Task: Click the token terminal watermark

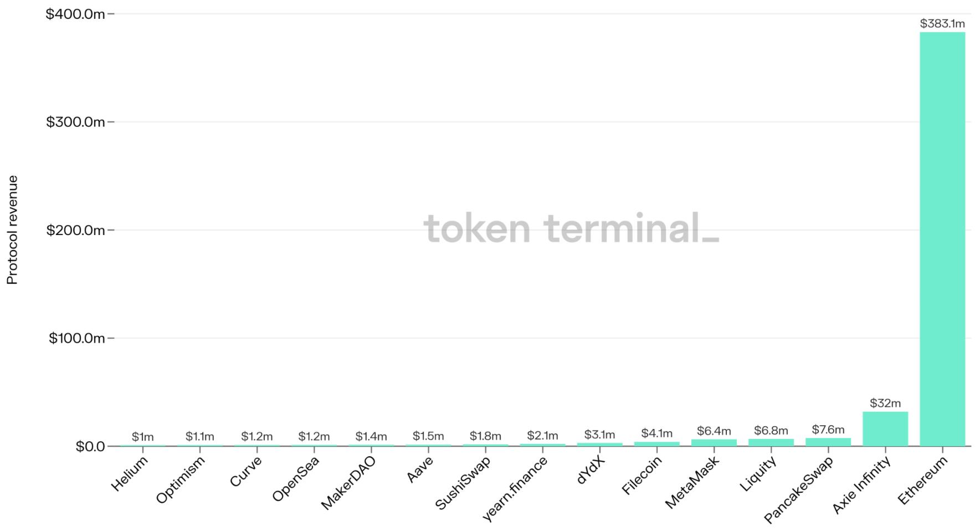Action: (x=571, y=228)
